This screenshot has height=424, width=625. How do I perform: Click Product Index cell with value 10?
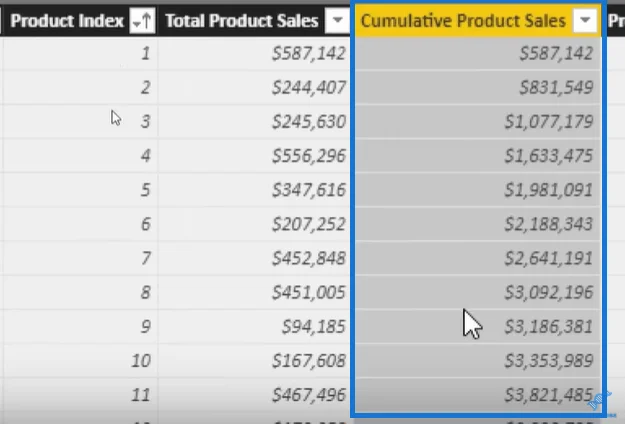pyautogui.click(x=80, y=361)
